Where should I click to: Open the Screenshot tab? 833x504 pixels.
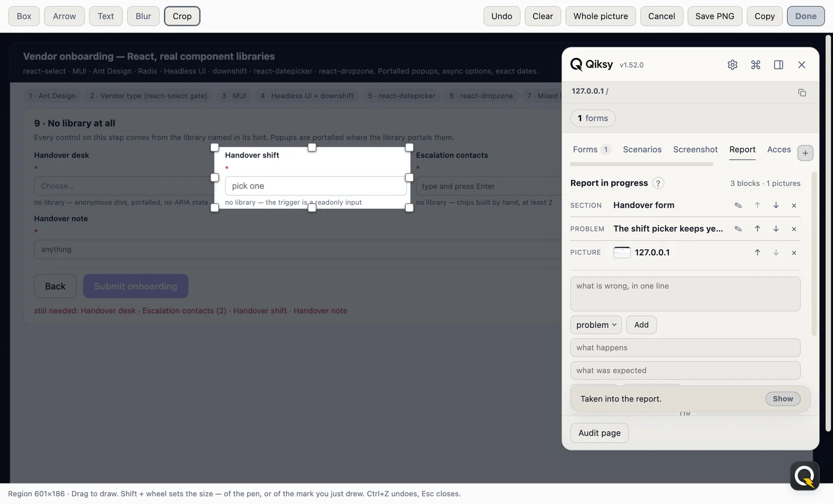pos(695,150)
